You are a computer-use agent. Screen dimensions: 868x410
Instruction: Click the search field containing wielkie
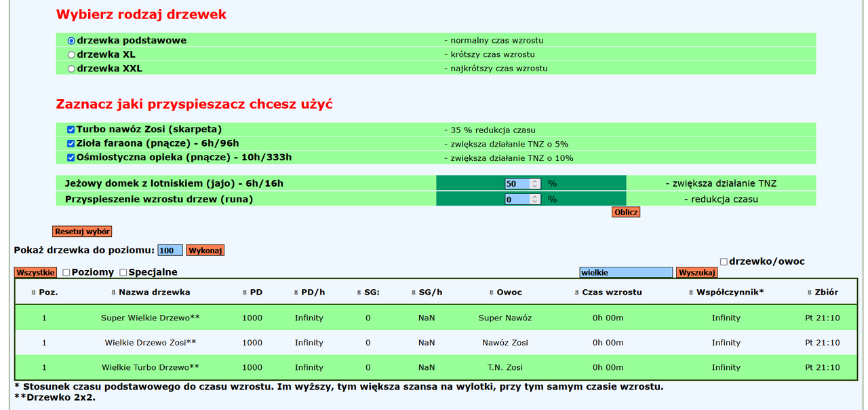626,272
